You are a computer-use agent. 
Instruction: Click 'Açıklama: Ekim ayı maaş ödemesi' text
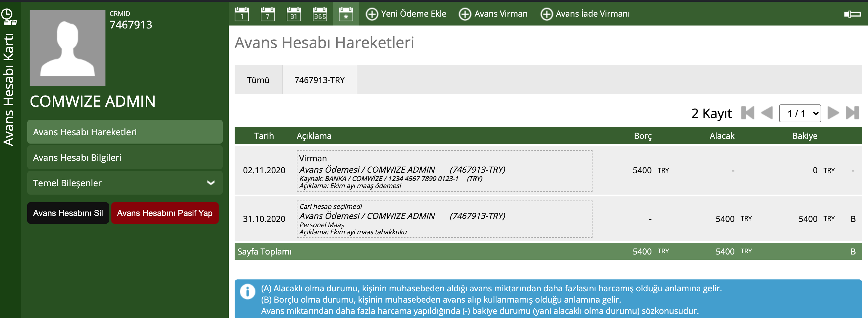point(350,186)
